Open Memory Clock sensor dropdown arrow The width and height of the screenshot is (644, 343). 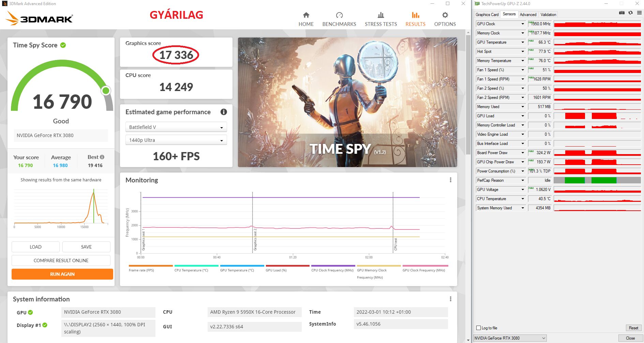click(x=523, y=33)
